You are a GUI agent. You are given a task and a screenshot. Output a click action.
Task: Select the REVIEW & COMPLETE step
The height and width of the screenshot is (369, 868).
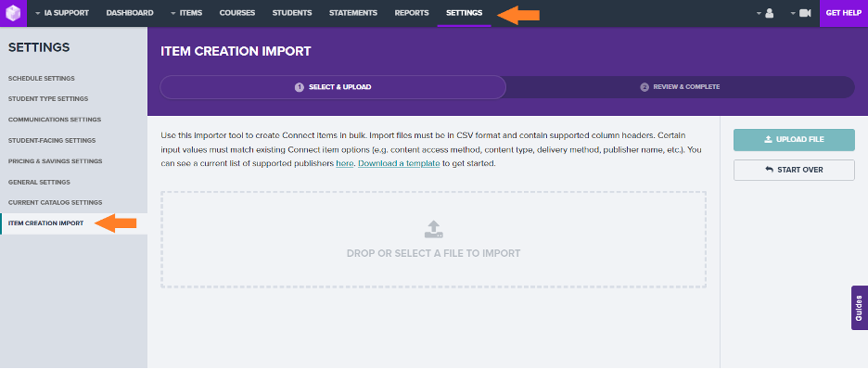[x=681, y=87]
